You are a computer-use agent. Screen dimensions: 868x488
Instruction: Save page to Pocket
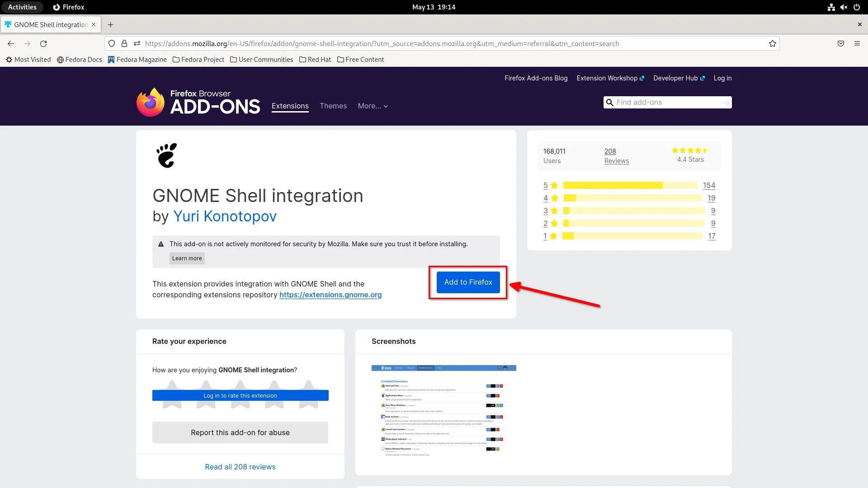point(841,43)
